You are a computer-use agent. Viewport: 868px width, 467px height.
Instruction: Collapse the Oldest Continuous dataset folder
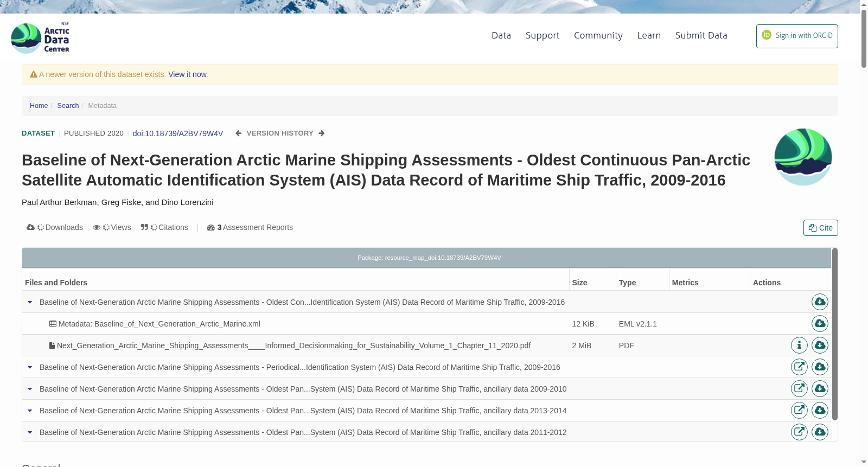coord(30,302)
